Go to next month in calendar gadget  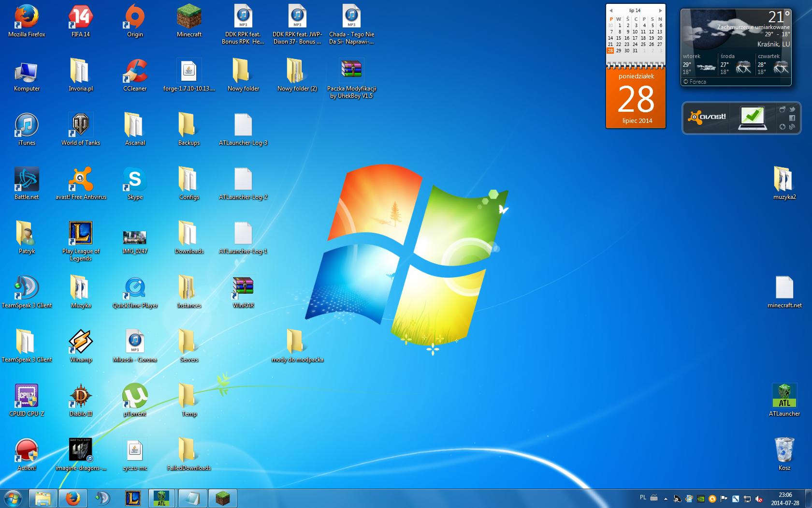[x=660, y=10]
